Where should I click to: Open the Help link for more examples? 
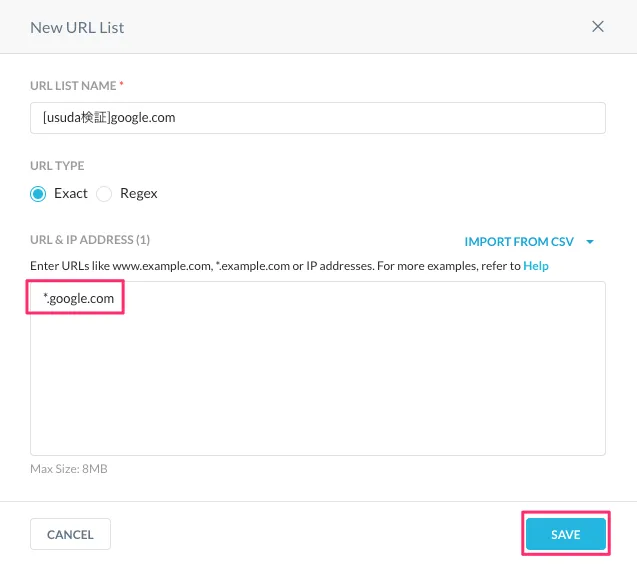click(536, 266)
